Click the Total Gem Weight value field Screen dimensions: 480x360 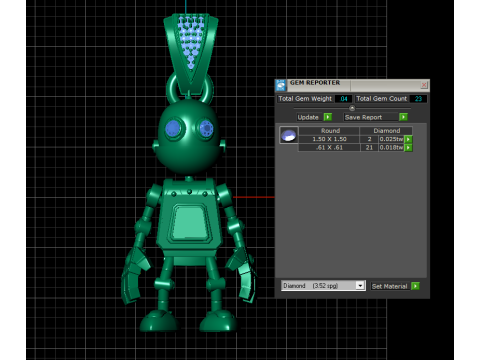[344, 99]
